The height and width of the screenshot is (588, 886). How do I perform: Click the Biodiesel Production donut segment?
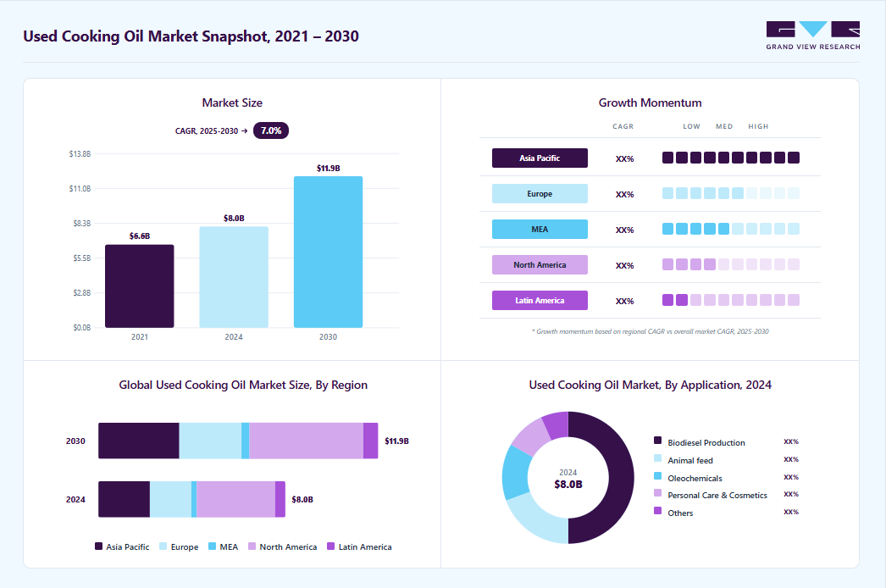tap(620, 478)
